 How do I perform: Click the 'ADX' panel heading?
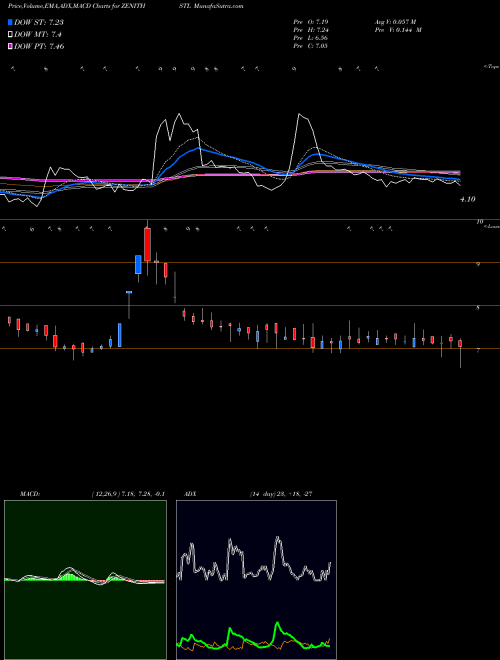(189, 494)
